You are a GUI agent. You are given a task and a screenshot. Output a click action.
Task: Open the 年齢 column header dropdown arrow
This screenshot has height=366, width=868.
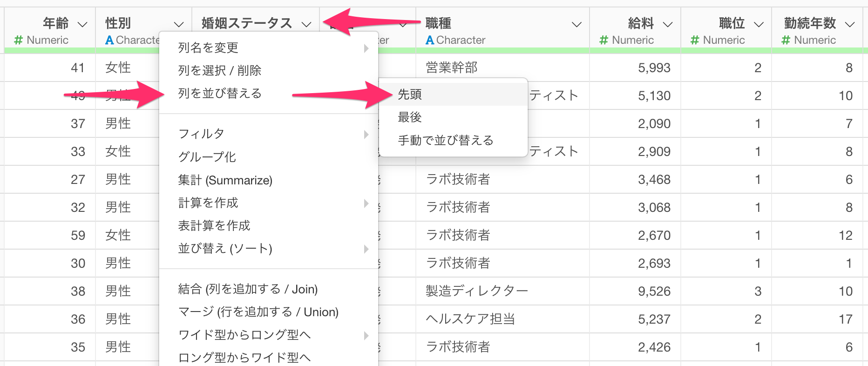(82, 24)
